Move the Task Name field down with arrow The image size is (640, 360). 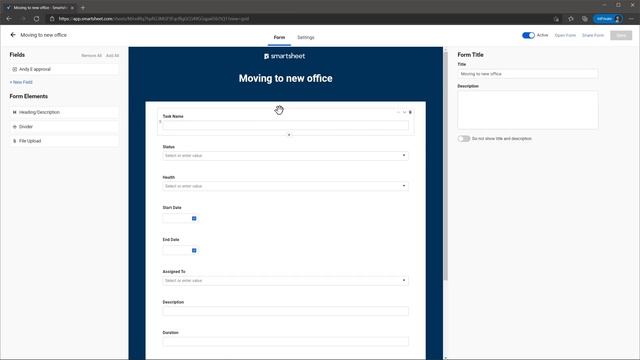tap(404, 112)
